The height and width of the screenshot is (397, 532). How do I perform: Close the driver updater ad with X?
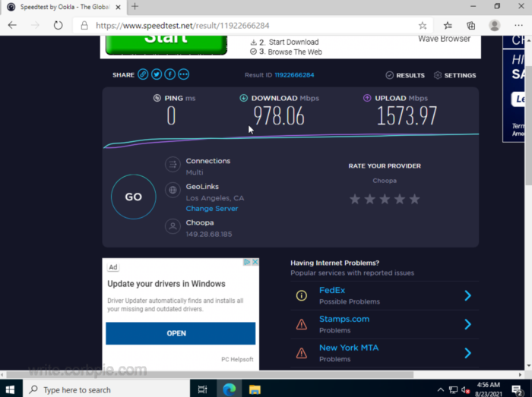[x=255, y=262]
